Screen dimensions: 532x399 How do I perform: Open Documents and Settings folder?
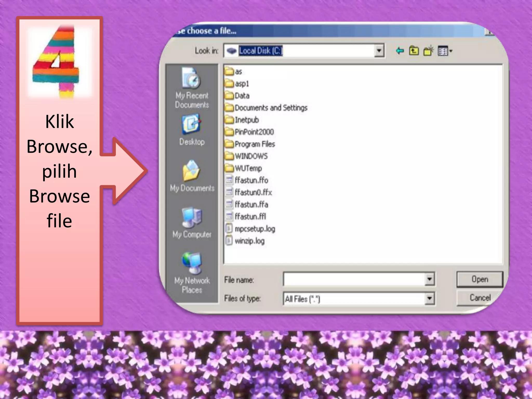266,108
